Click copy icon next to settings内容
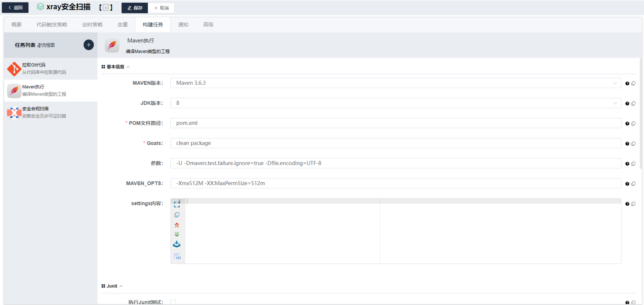Image resolution: width=644 pixels, height=305 pixels. (x=633, y=204)
